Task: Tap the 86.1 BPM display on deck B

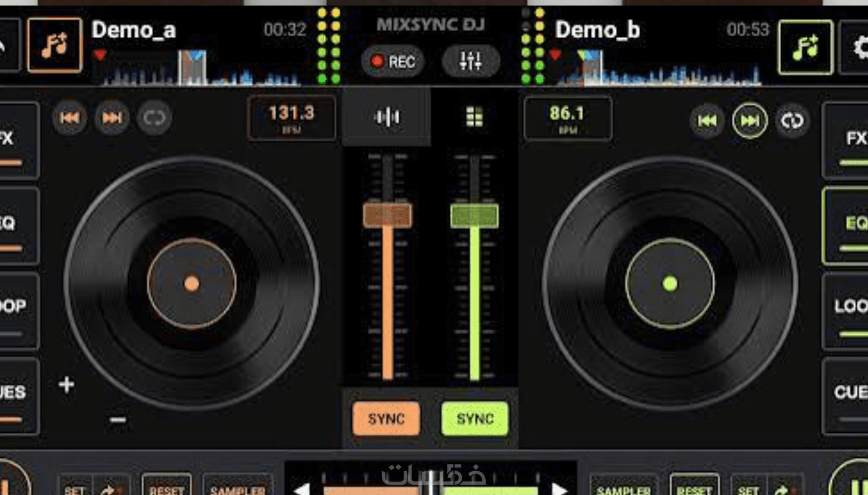Action: (x=567, y=118)
